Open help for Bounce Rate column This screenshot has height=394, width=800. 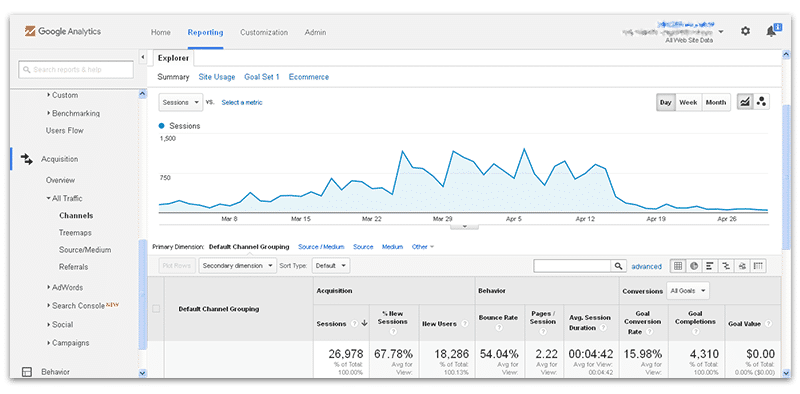498,328
